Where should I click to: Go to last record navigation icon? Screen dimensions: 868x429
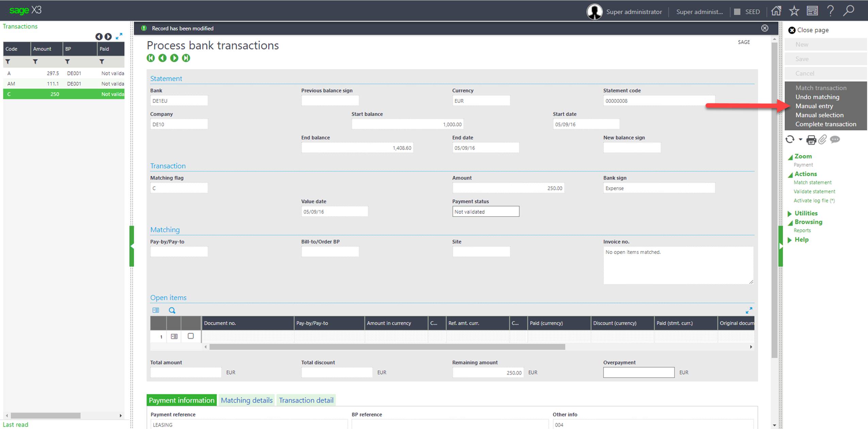pos(186,58)
